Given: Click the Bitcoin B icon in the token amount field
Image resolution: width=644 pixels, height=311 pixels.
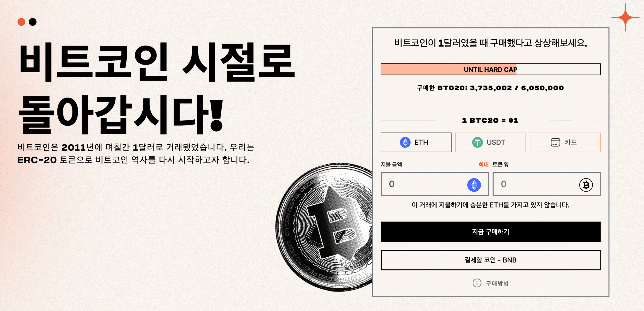Looking at the screenshot, I should point(586,185).
